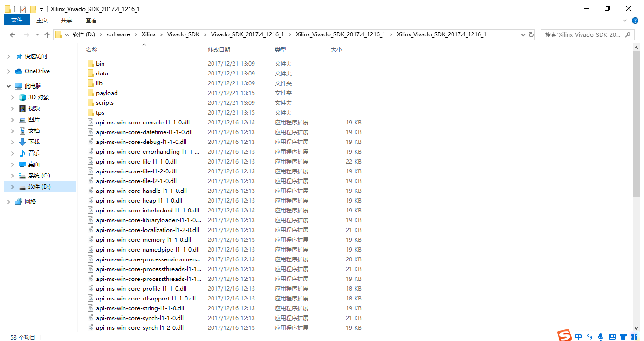This screenshot has height=341, width=644.
Task: Click the Properties icon in the title bar
Action: click(x=23, y=9)
